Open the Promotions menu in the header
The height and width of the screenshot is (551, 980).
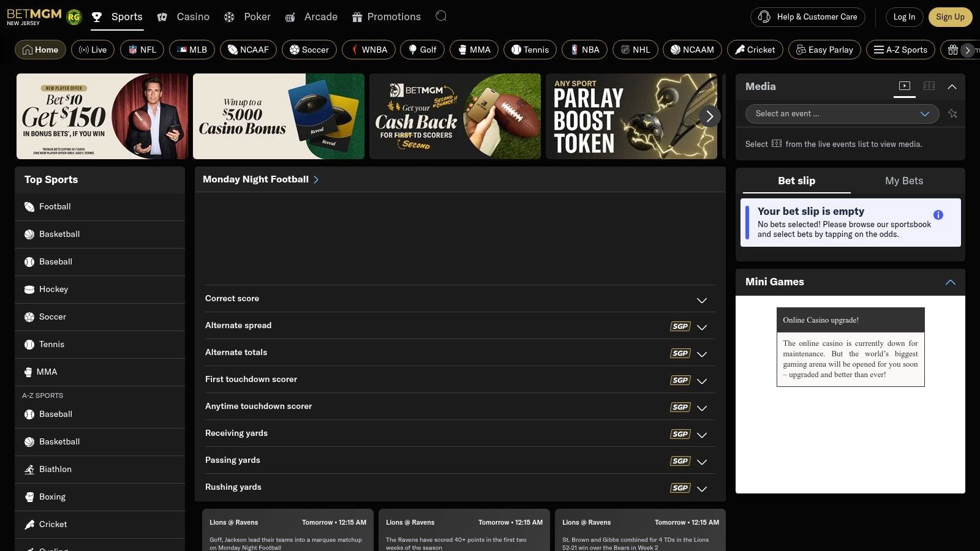pos(386,17)
